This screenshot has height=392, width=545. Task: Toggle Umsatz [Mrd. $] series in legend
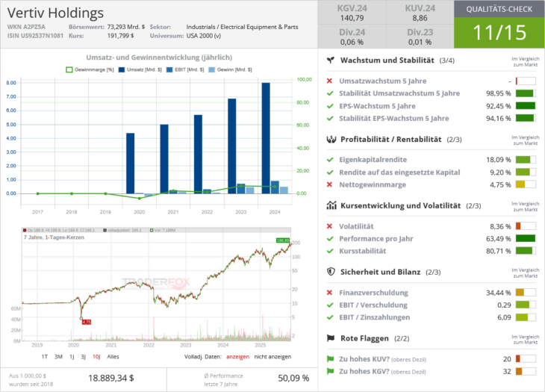point(135,69)
